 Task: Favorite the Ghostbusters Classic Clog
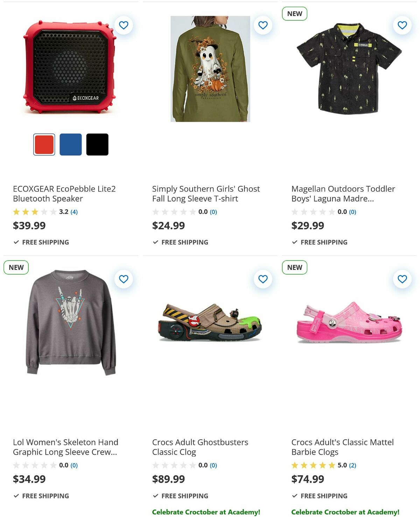point(262,279)
